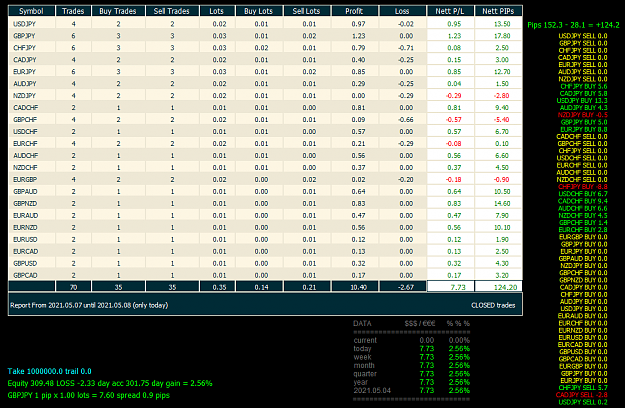The width and height of the screenshot is (625, 408).
Task: Click Nett PIPs value 14.60 for GBPNZD
Action: click(x=502, y=204)
